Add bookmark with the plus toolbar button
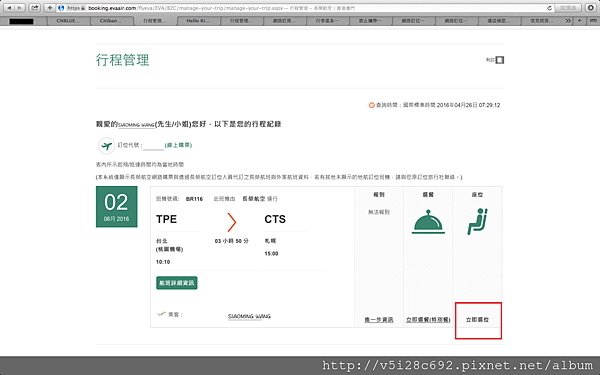The height and width of the screenshot is (375, 600). 50,8
